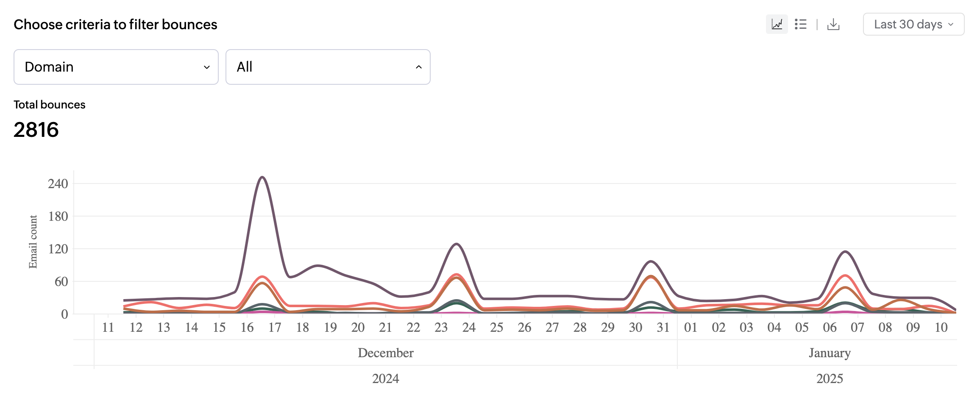Toggle the highlighted line-chart view icon
The image size is (980, 400).
(777, 24)
